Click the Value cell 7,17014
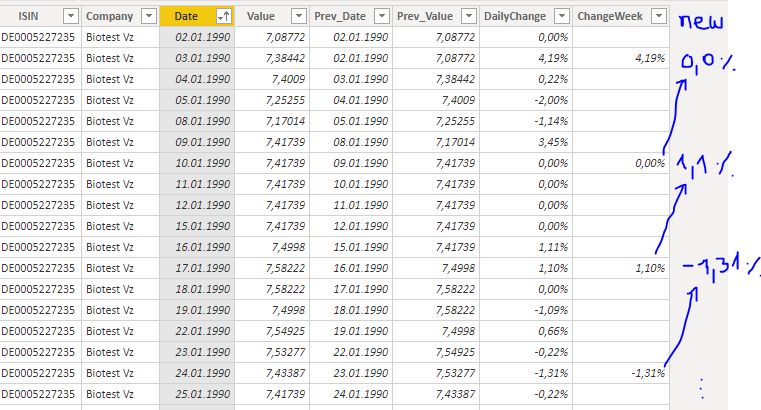This screenshot has height=410, width=761. (272, 121)
